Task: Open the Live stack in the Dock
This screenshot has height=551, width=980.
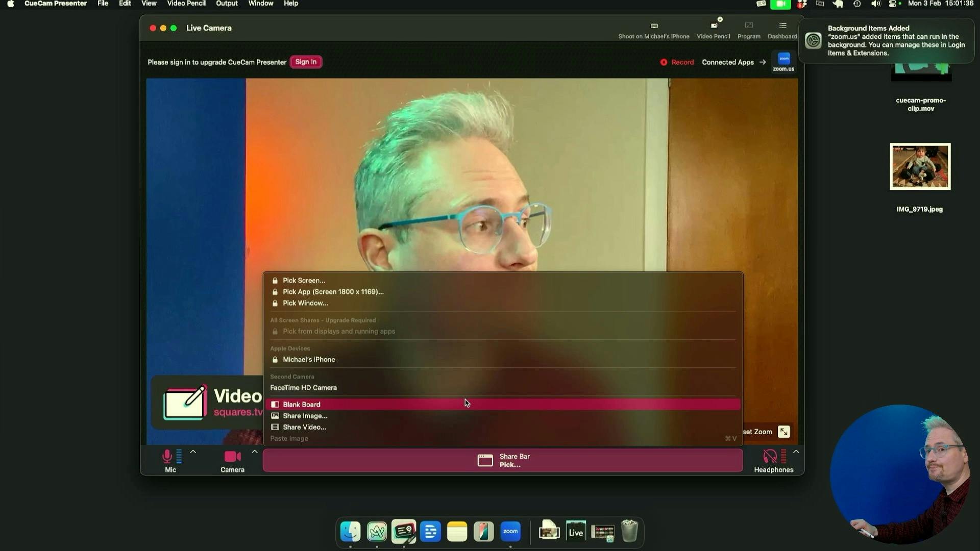Action: (576, 532)
